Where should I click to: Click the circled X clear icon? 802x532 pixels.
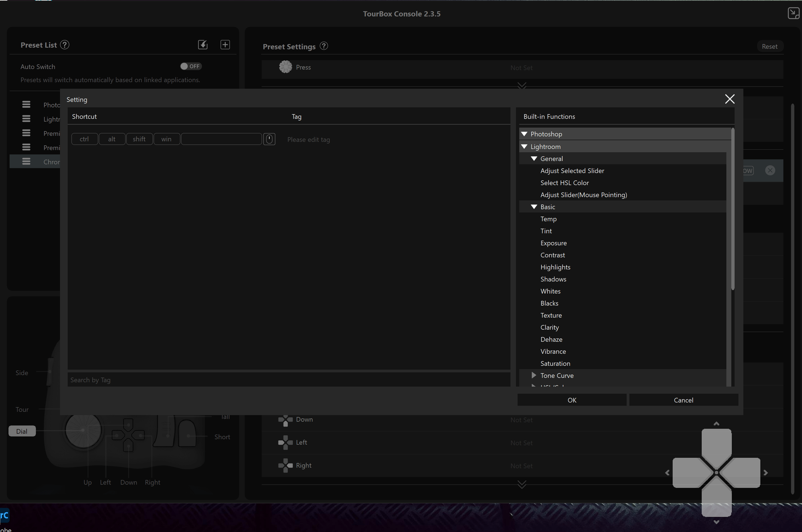click(x=770, y=170)
